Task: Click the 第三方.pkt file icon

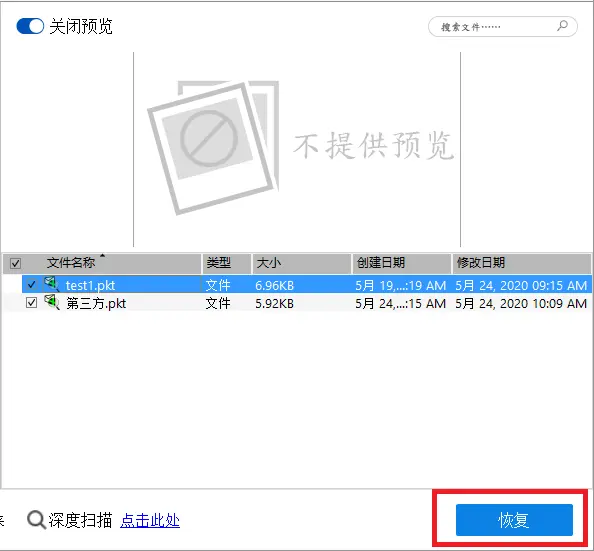Action: tap(52, 302)
